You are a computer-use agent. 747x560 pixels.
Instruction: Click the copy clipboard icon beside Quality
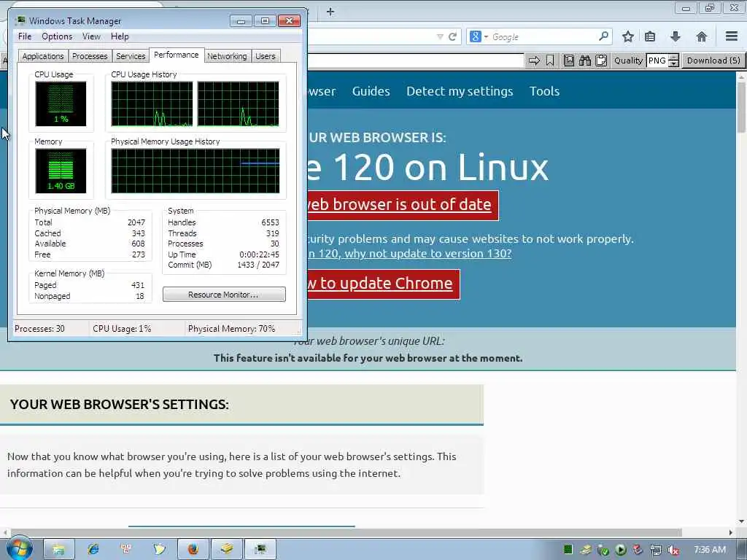click(x=601, y=61)
